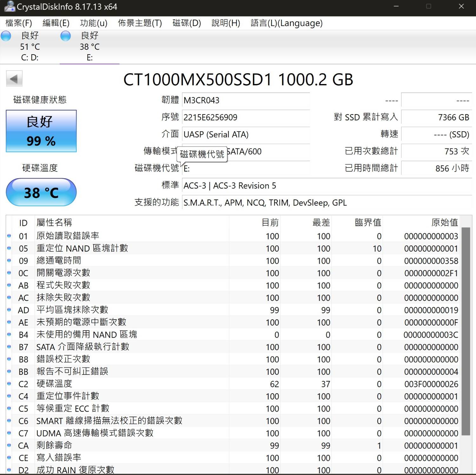This screenshot has width=476, height=475.
Task: Select the 原始讀取錯誤率 attribute name
Action: pos(68,236)
